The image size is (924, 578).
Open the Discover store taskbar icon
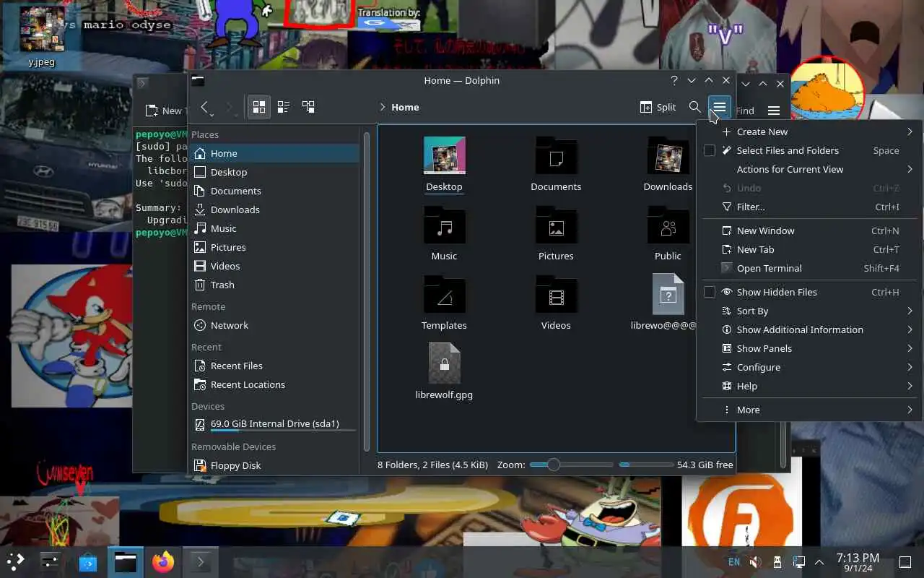pos(88,561)
